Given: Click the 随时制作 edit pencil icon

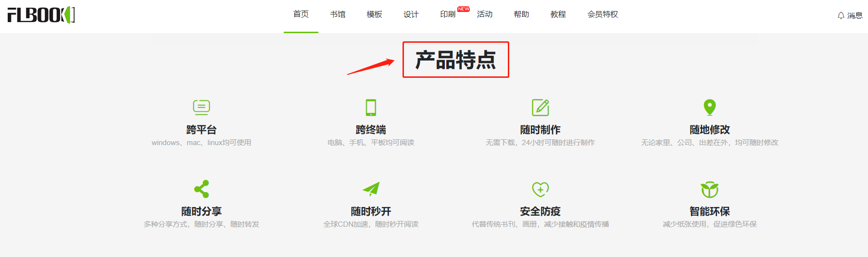Looking at the screenshot, I should 541,107.
